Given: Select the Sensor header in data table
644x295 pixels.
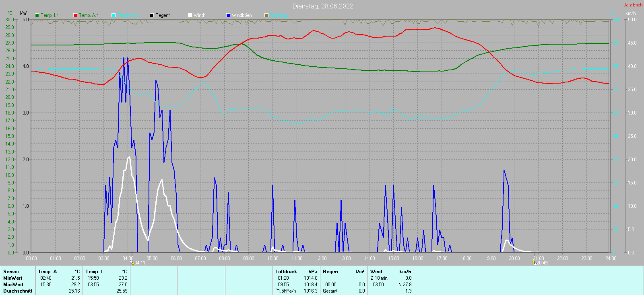Looking at the screenshot, I should (11, 272).
